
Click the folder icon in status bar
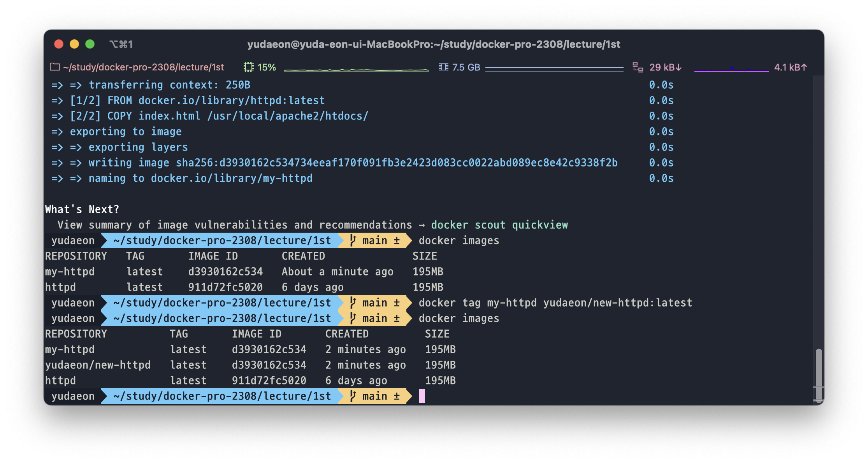(55, 67)
